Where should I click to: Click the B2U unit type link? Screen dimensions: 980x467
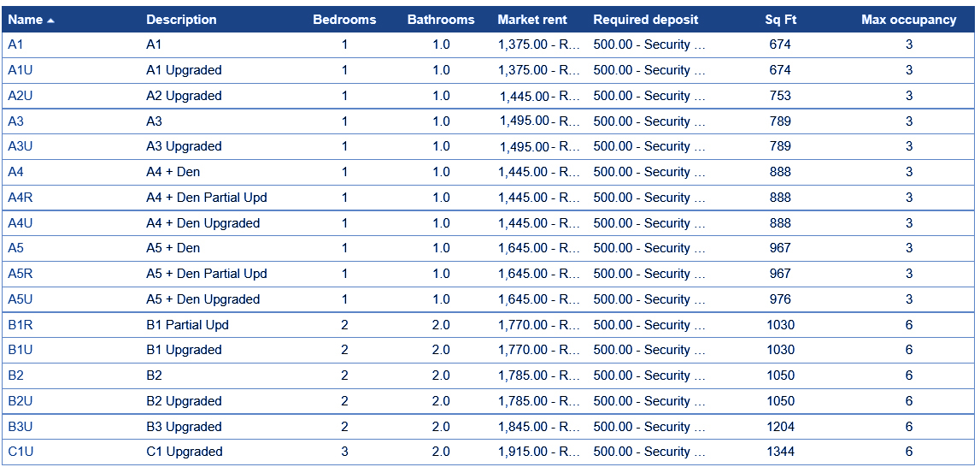coord(21,401)
